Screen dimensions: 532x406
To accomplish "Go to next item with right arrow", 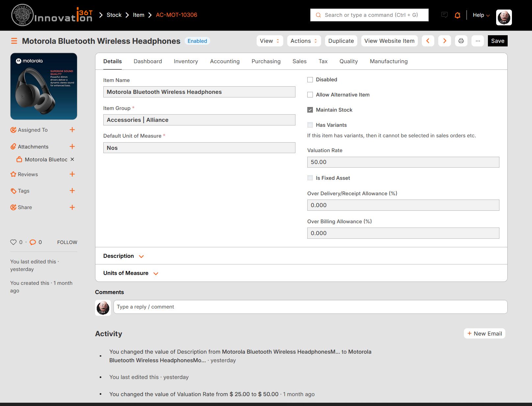I will click(444, 41).
